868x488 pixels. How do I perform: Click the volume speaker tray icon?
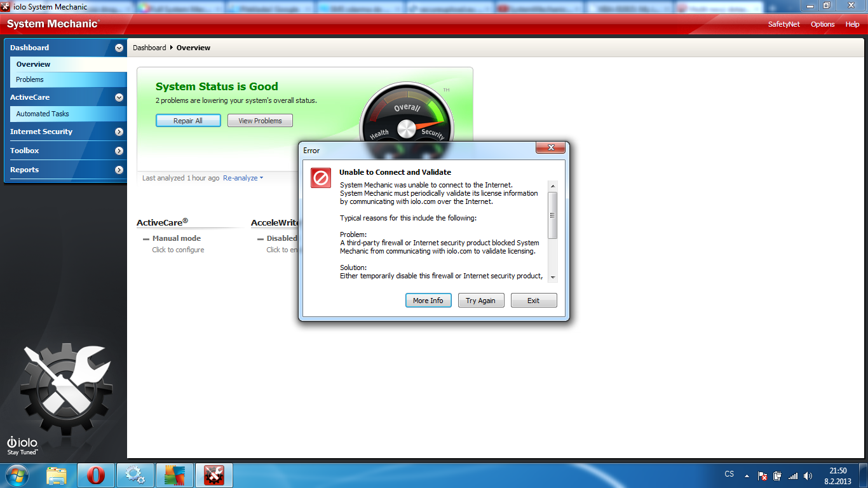[808, 475]
